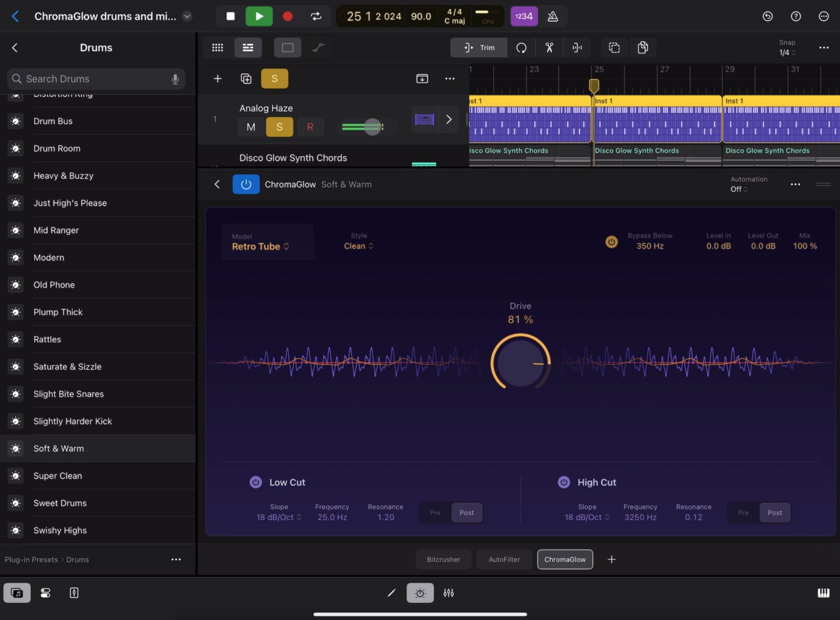Record-enable the Analog Haze track
840x620 pixels.
tap(310, 127)
